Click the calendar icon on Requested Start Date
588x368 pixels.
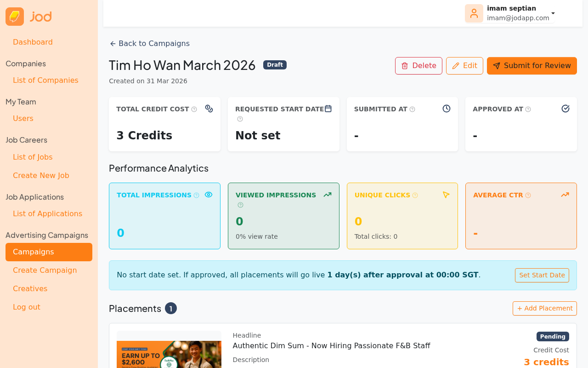328,109
